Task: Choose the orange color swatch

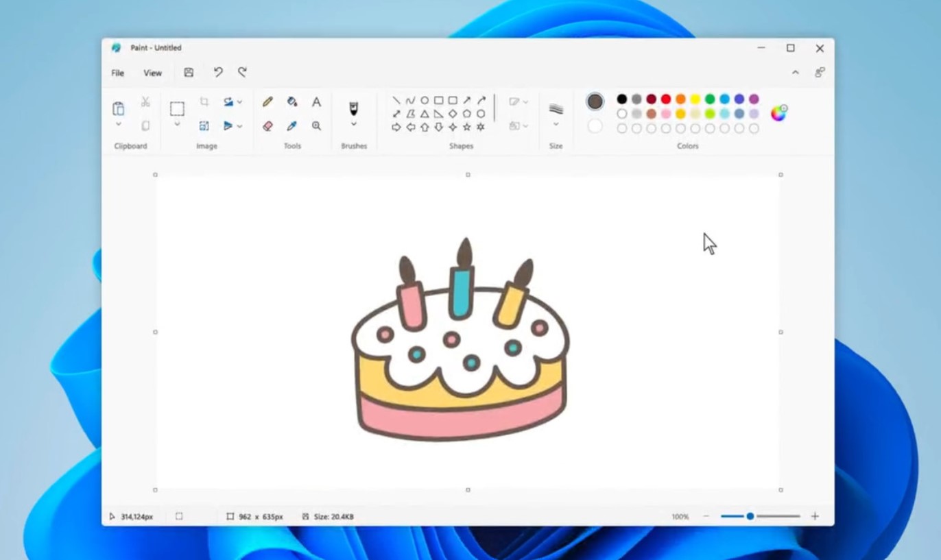Action: click(x=680, y=99)
